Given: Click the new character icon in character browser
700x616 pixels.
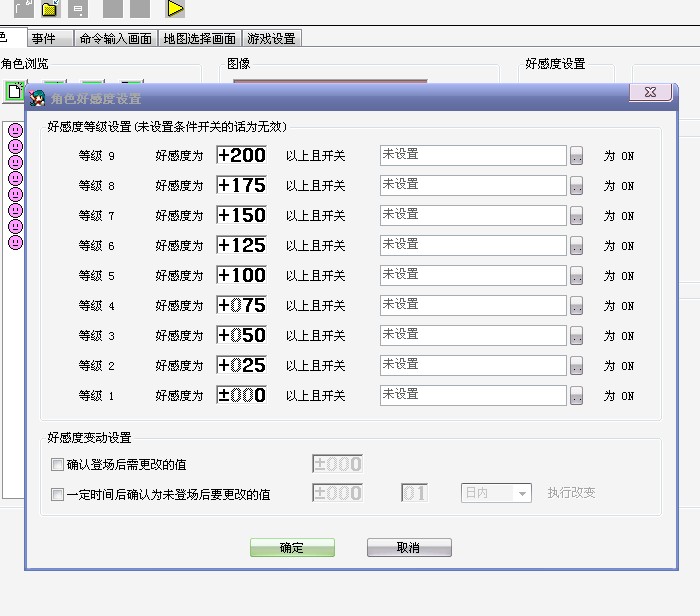Looking at the screenshot, I should click(15, 92).
